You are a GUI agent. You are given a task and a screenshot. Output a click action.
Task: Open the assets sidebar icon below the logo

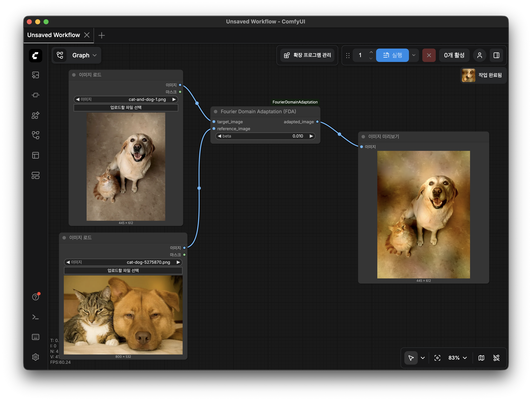pos(36,75)
